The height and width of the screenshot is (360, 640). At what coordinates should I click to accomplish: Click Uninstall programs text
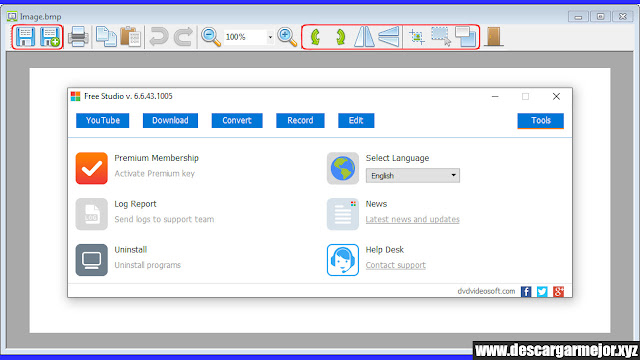click(x=147, y=265)
